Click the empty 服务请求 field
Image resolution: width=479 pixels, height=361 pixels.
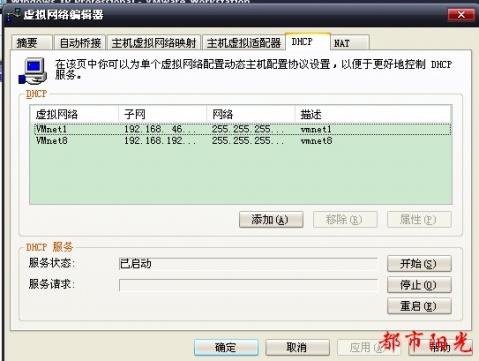coord(248,285)
